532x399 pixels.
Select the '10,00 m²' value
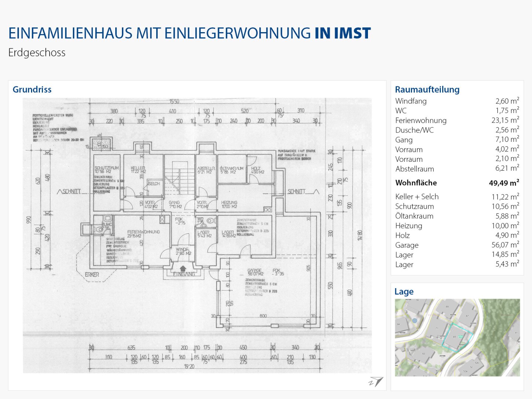coord(505,225)
